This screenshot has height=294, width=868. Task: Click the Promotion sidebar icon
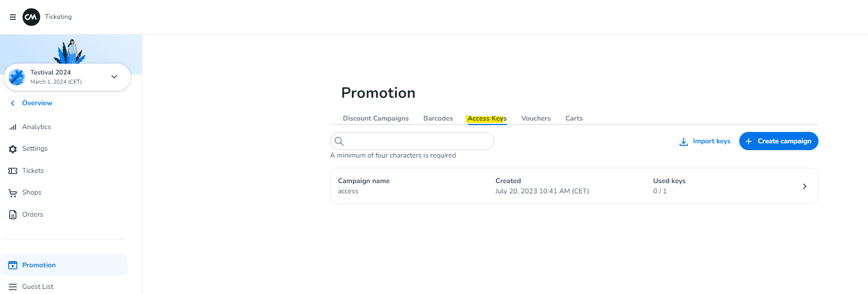coord(13,265)
